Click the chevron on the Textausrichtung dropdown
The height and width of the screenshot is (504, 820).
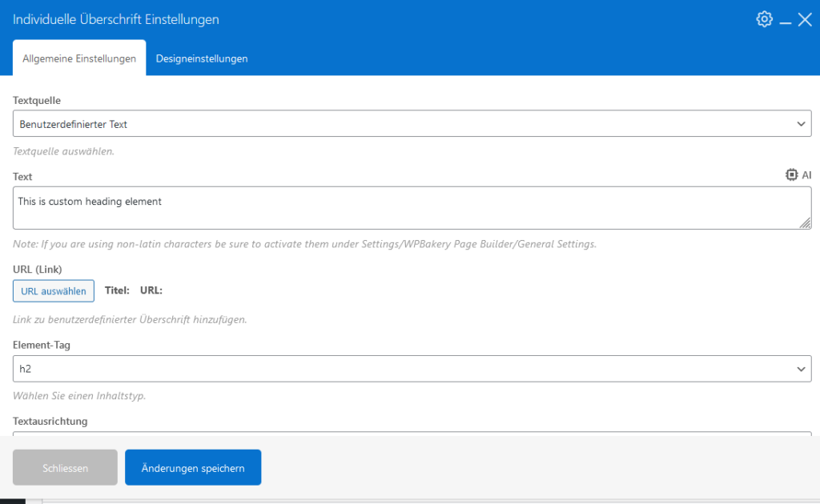pos(800,436)
